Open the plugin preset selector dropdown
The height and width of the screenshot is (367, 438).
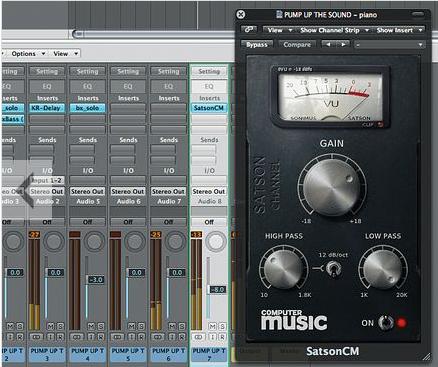tap(389, 44)
